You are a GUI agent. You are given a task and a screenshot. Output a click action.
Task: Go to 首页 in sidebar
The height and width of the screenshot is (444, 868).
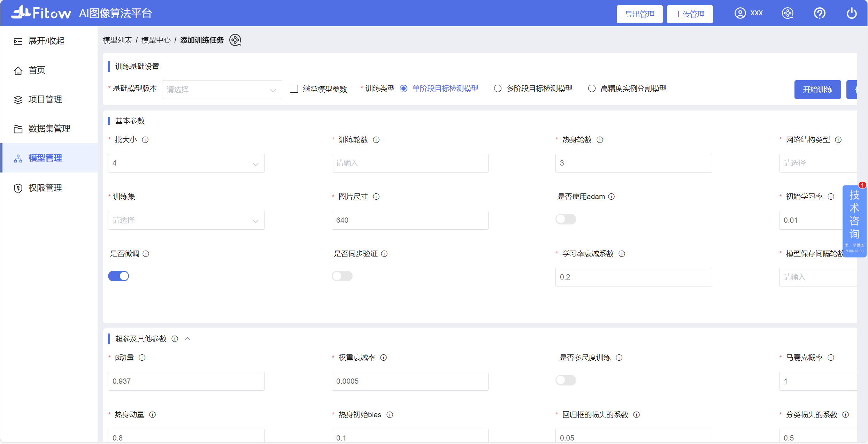pyautogui.click(x=49, y=70)
